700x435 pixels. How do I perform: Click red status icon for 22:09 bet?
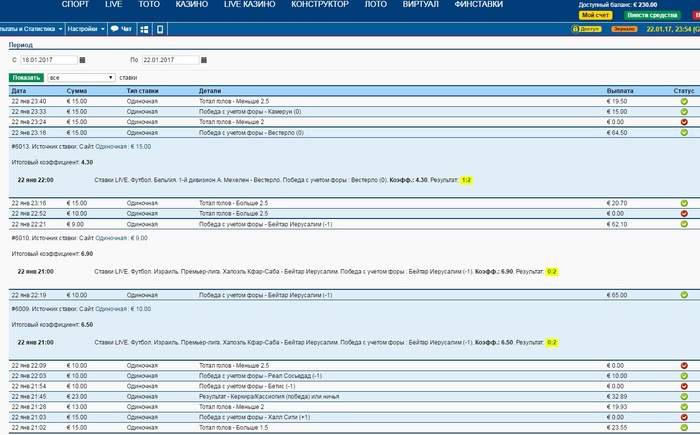[x=684, y=365]
